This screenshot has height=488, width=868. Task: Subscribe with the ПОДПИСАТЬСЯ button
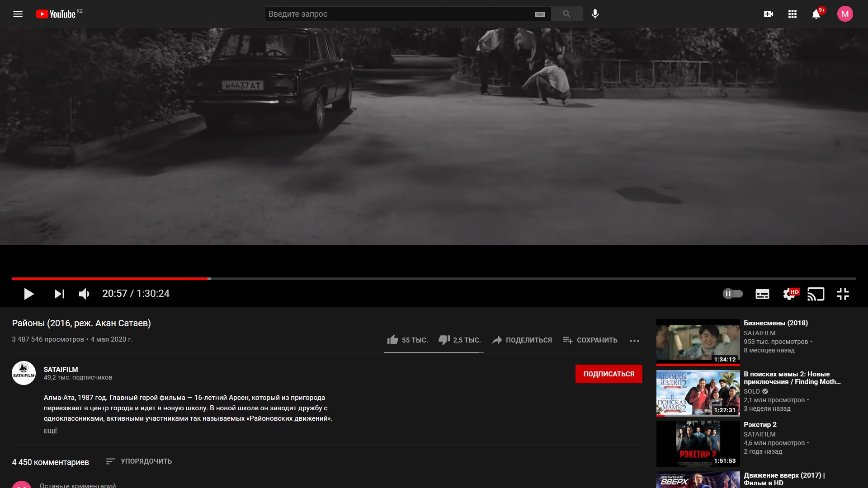click(x=609, y=374)
